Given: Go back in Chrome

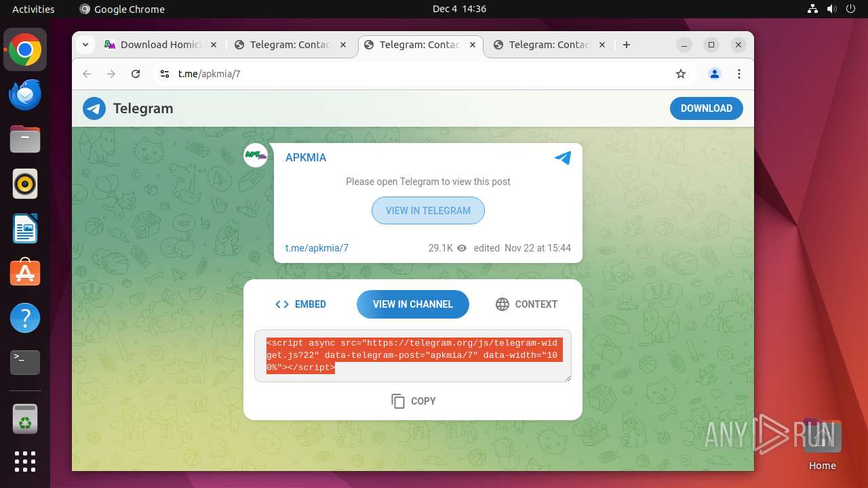Looking at the screenshot, I should click(x=87, y=74).
